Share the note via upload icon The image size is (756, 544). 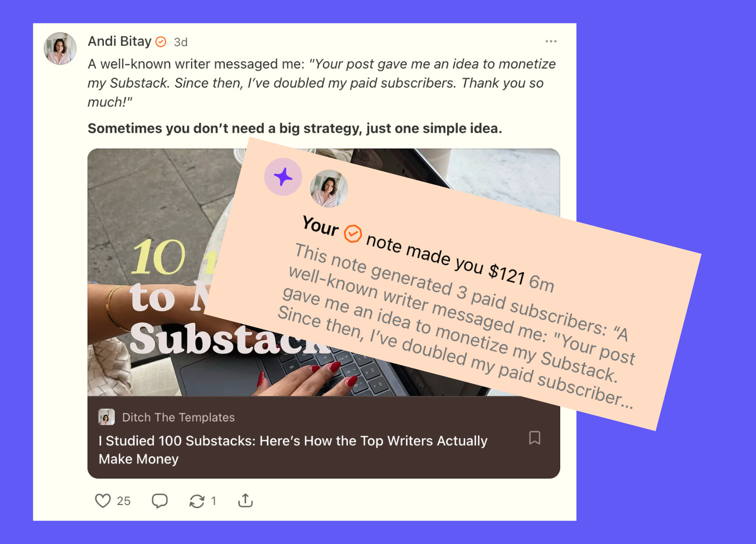[x=245, y=500]
